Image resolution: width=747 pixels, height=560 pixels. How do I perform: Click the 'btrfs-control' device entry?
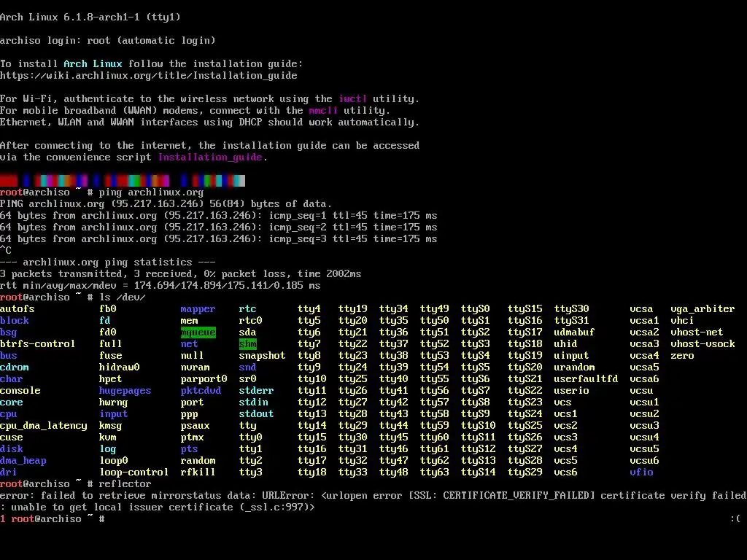click(38, 344)
